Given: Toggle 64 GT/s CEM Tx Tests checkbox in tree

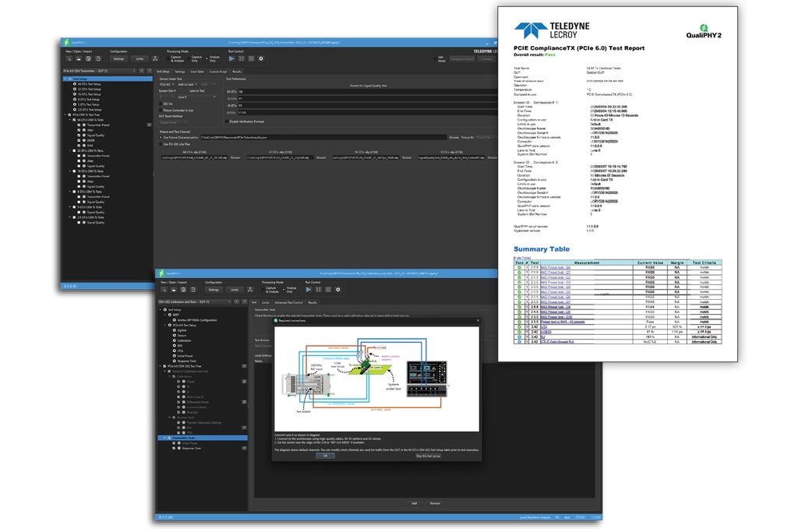Looking at the screenshot, I should [x=74, y=120].
